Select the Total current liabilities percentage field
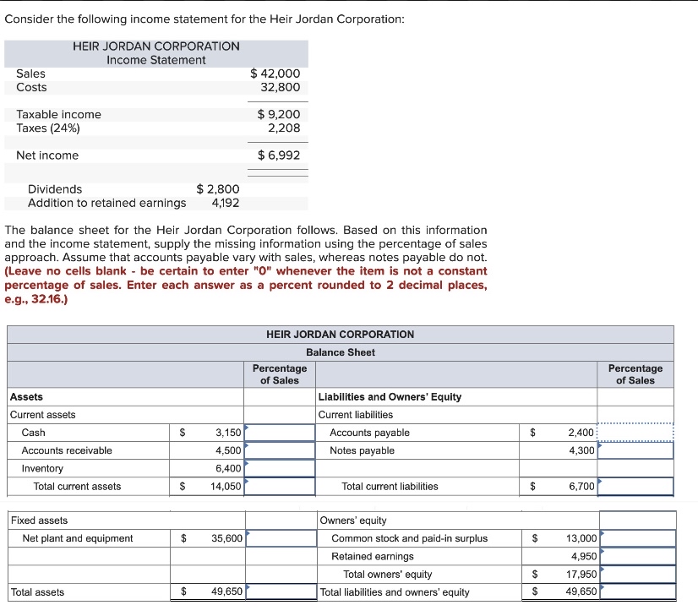Image resolution: width=698 pixels, height=616 pixels. [x=635, y=487]
